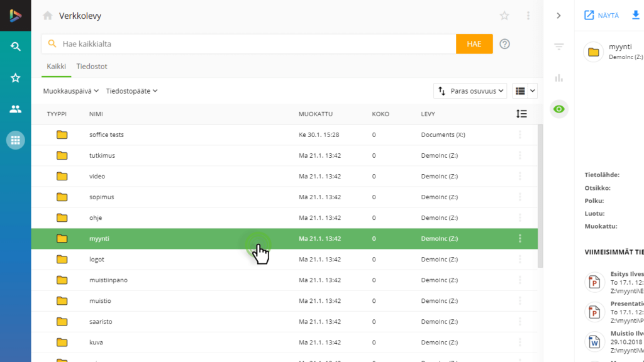
Task: Expand the Tiedostopääte filter dropdown
Action: tap(131, 91)
